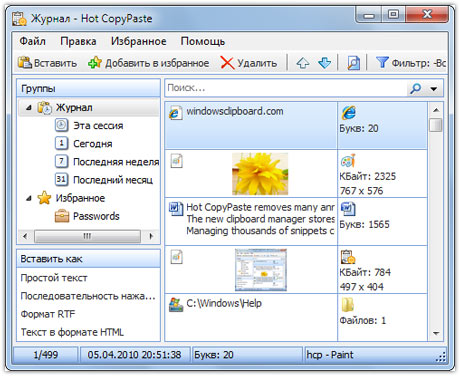Click the Вставить paste toolbar button
The width and height of the screenshot is (460, 376).
tap(47, 63)
